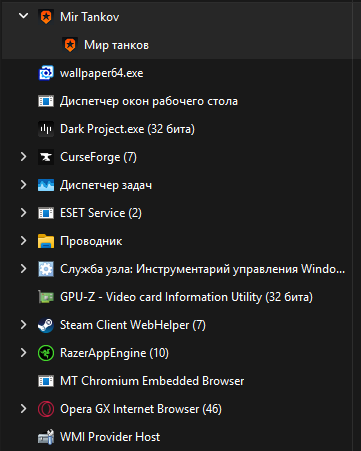Click the Dark Project.exe waveform icon
The height and width of the screenshot is (451, 361).
coord(46,129)
